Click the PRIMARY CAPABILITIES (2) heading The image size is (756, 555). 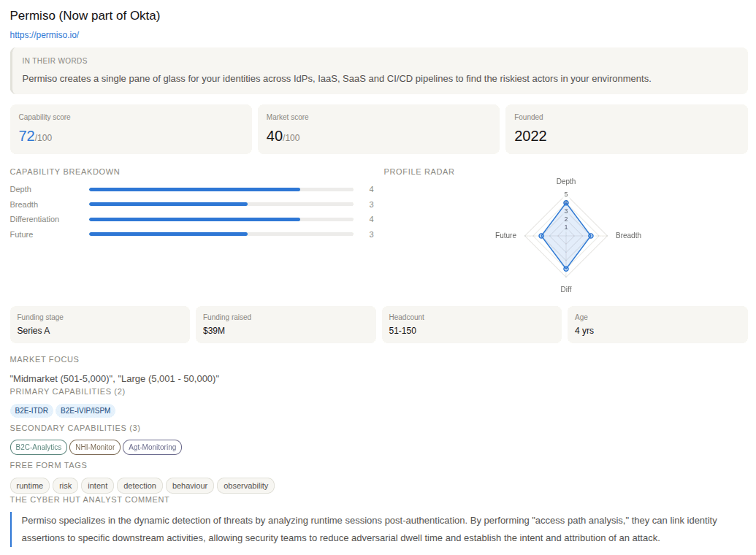point(67,391)
